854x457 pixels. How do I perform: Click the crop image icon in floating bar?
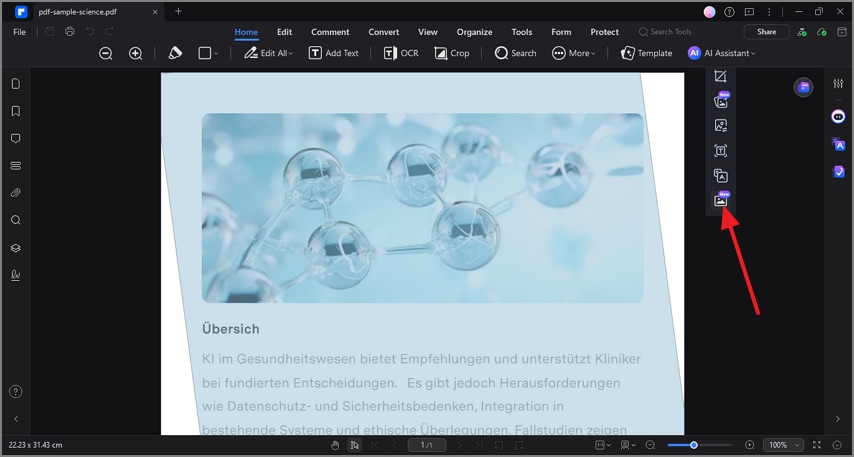pos(721,76)
